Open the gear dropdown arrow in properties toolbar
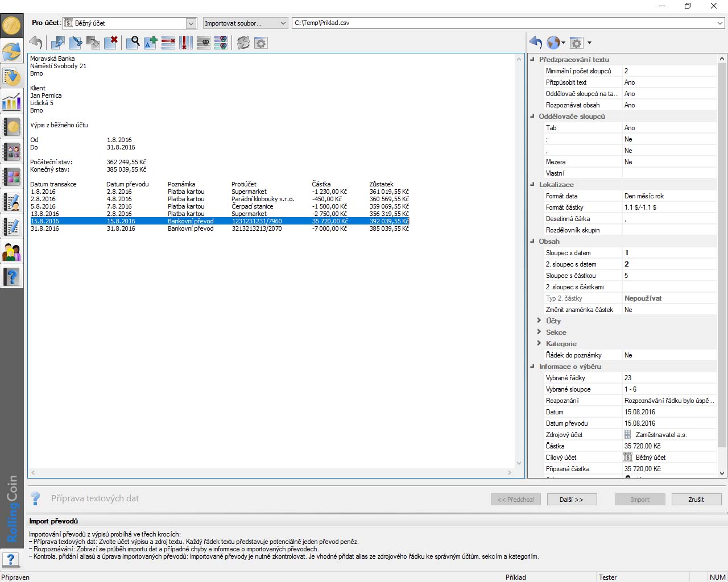The image size is (728, 582). 589,43
